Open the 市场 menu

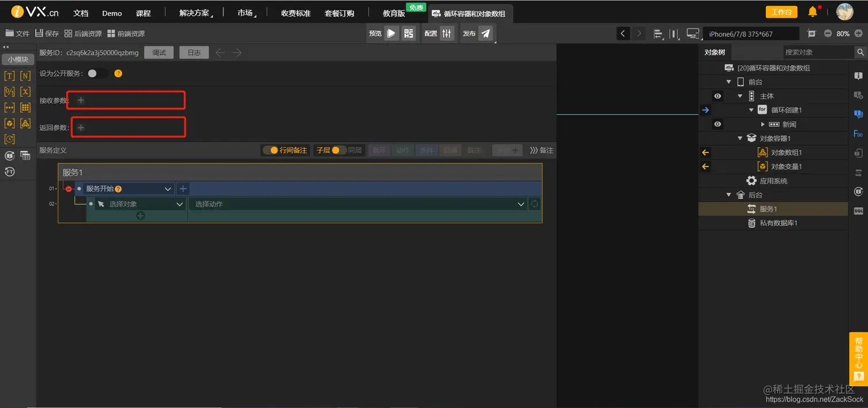247,13
